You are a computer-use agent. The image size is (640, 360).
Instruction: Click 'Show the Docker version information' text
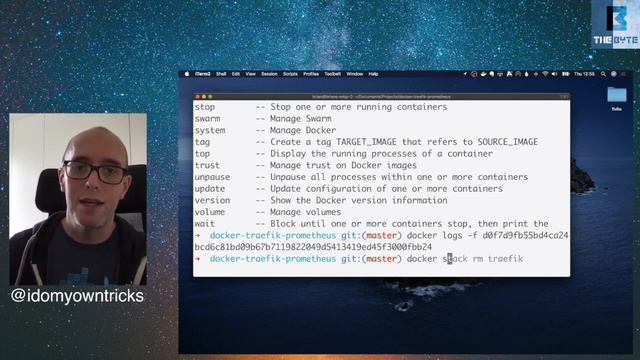coord(358,200)
